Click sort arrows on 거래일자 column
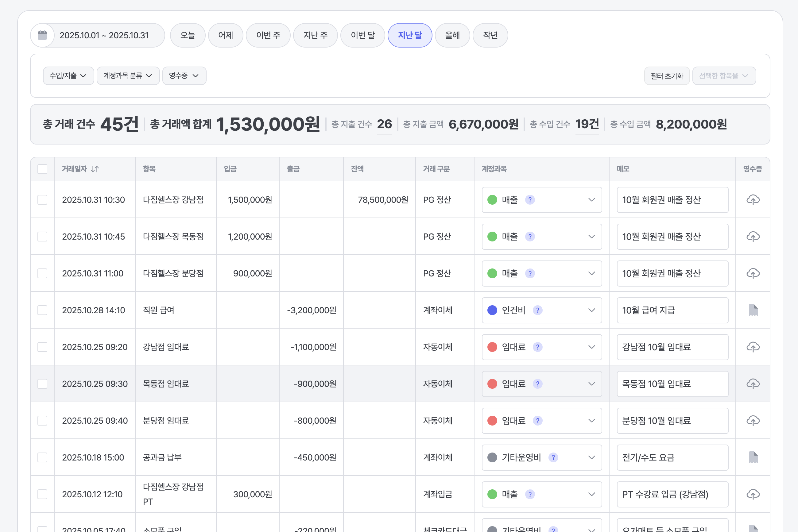 point(95,169)
